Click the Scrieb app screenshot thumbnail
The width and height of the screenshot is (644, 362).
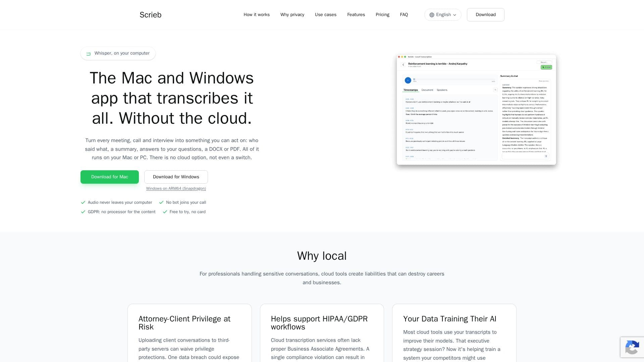476,110
